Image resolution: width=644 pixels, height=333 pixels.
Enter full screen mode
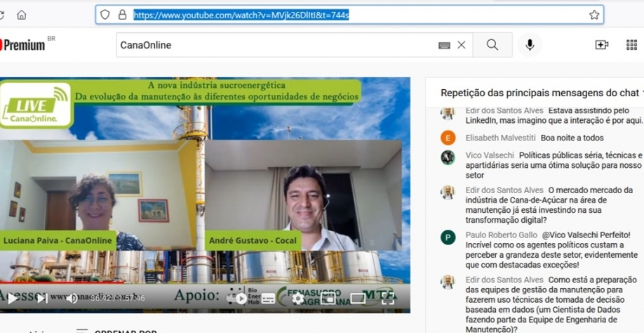point(387,298)
